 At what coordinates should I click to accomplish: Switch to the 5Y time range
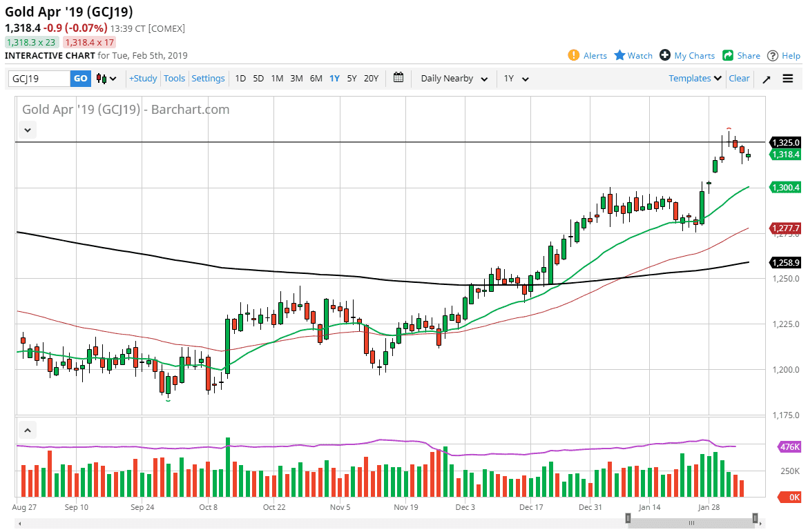[x=352, y=79]
